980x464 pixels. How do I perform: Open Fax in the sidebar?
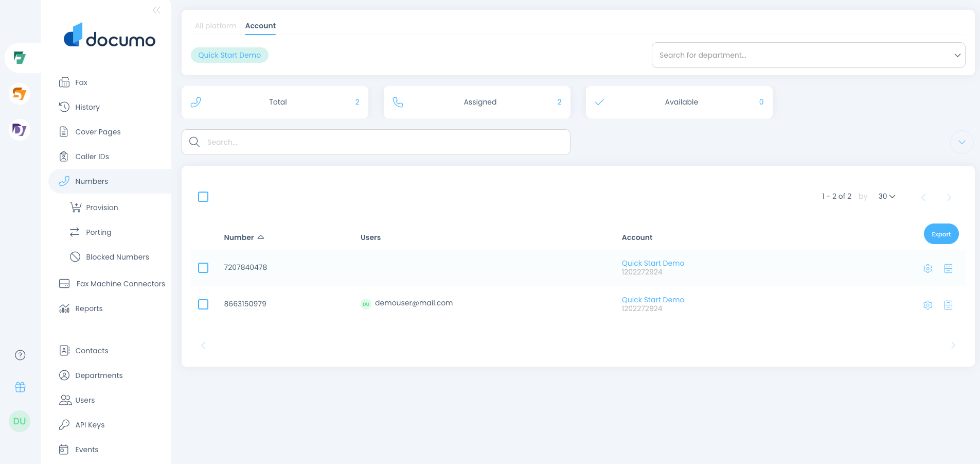[x=81, y=82]
